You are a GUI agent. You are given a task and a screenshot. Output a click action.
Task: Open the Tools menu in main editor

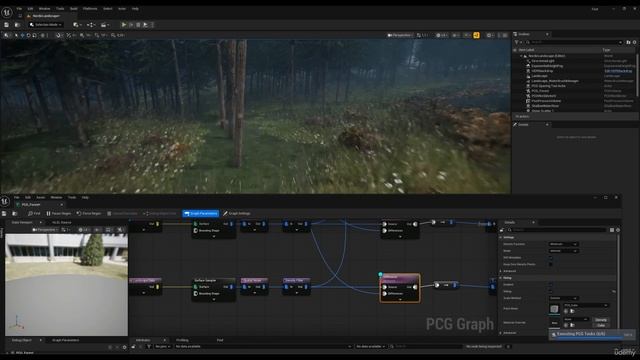point(60,9)
